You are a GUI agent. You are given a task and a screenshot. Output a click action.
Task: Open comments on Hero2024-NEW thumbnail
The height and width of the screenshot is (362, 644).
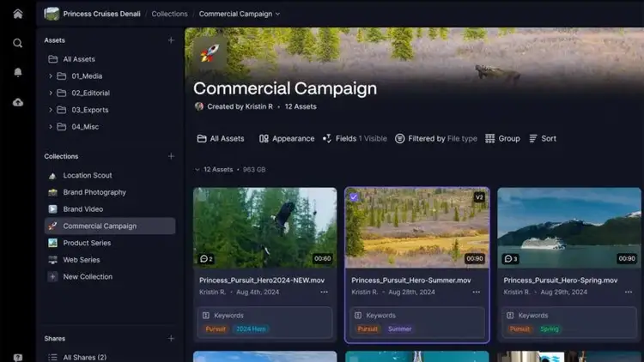(206, 258)
